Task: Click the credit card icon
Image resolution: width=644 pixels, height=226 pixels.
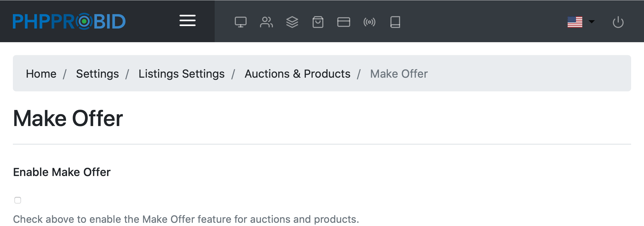Action: click(343, 22)
